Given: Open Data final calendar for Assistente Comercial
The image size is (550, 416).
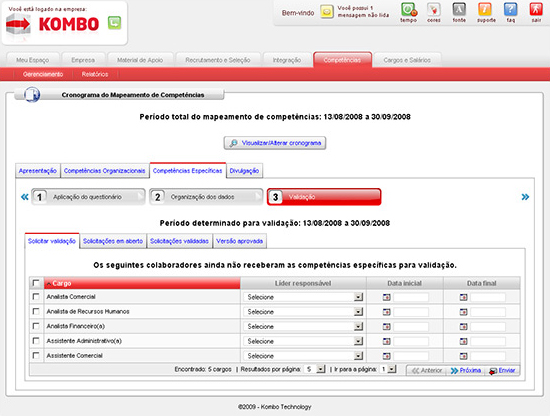Looking at the screenshot, I should coord(463,356).
